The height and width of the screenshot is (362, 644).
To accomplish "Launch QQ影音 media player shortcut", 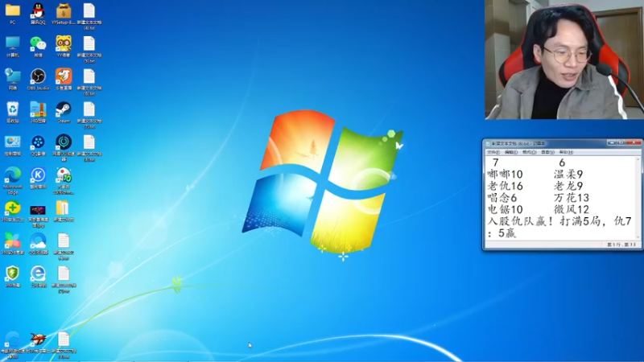I will pyautogui.click(x=38, y=145).
